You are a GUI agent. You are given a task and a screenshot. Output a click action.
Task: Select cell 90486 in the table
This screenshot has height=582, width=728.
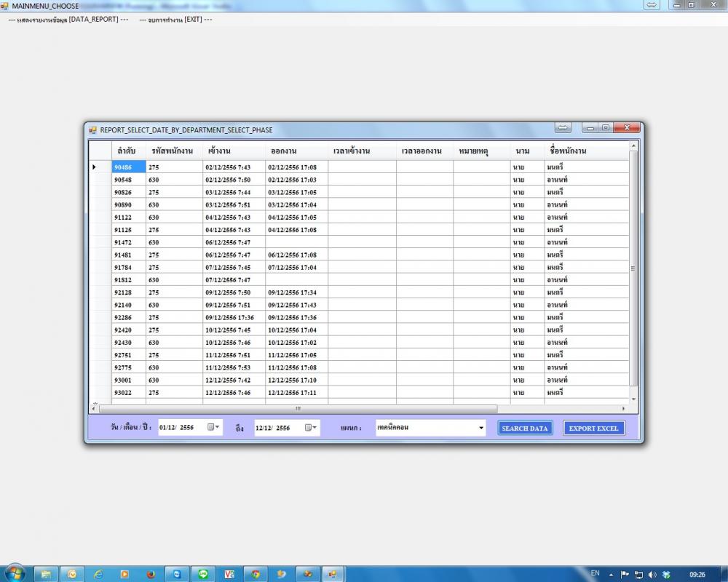pos(129,167)
